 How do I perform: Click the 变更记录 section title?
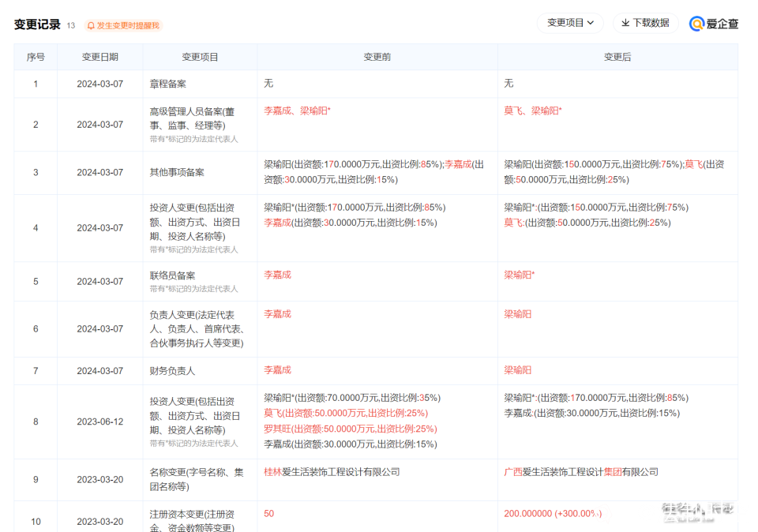(x=37, y=24)
